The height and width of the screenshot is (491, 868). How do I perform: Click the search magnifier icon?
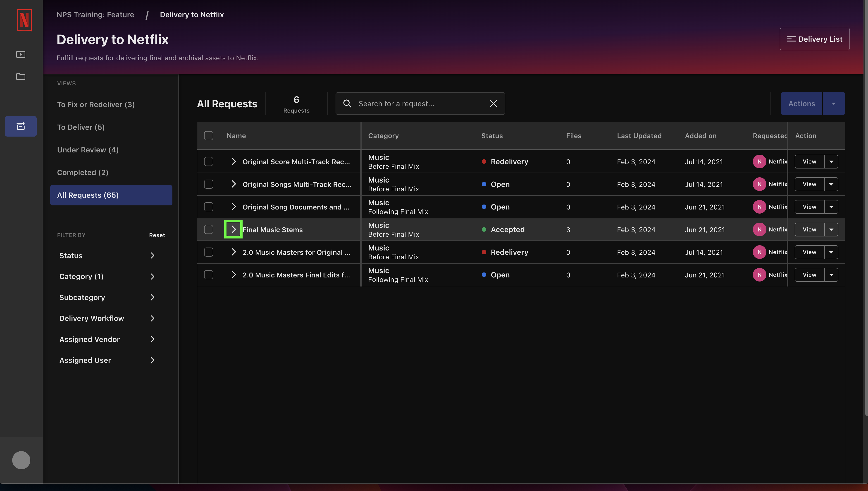coord(347,103)
